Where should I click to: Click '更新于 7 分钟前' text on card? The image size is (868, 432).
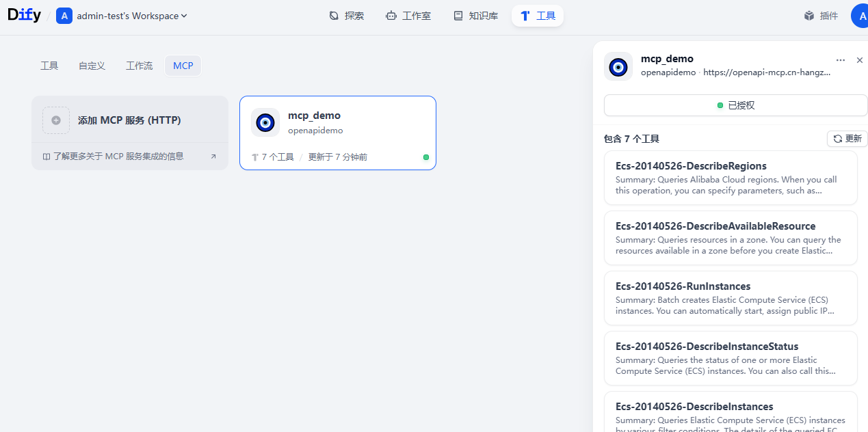click(x=338, y=157)
